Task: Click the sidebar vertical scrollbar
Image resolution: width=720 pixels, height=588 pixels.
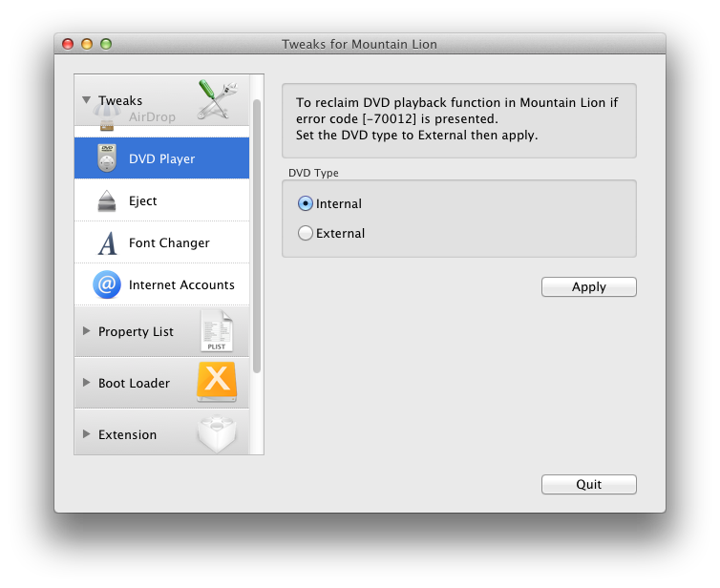Action: 257,236
